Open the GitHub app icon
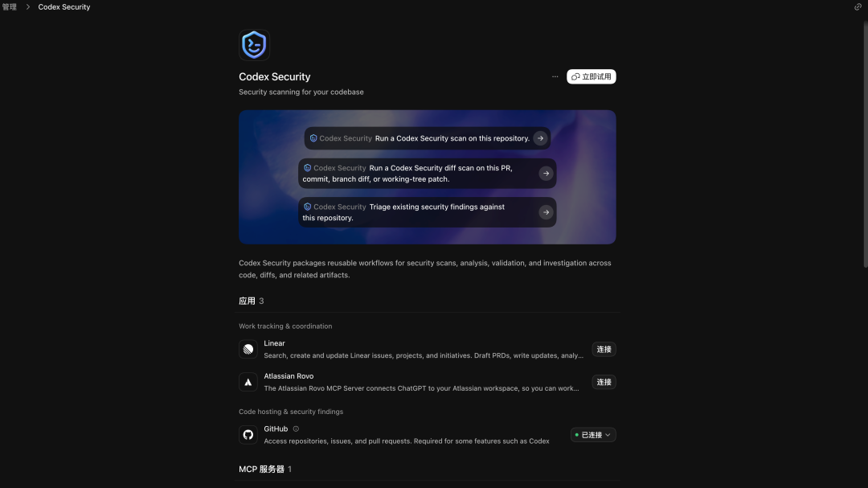Image resolution: width=868 pixels, height=488 pixels. pyautogui.click(x=248, y=435)
